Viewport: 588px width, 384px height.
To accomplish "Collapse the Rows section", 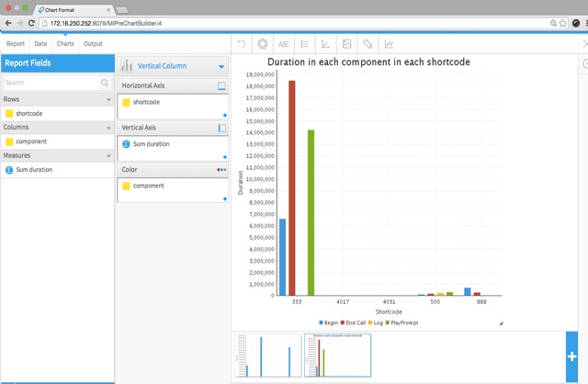I will pyautogui.click(x=108, y=99).
